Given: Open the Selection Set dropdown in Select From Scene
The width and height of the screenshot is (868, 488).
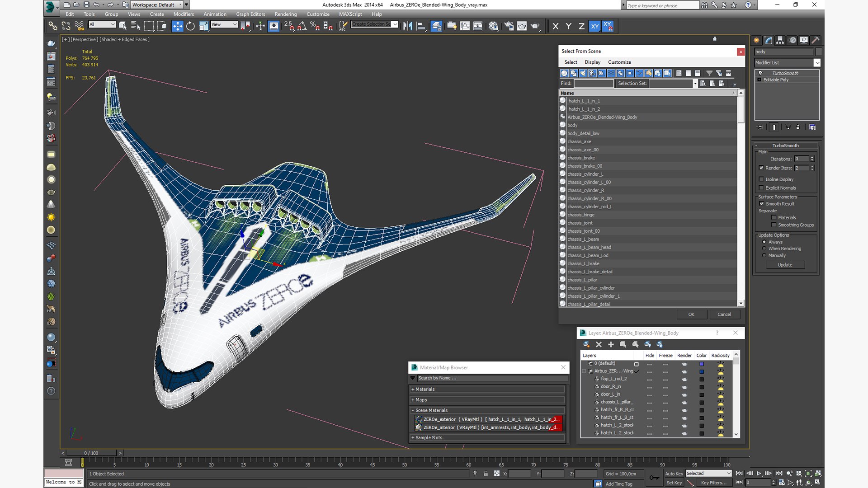Looking at the screenshot, I should (x=695, y=83).
